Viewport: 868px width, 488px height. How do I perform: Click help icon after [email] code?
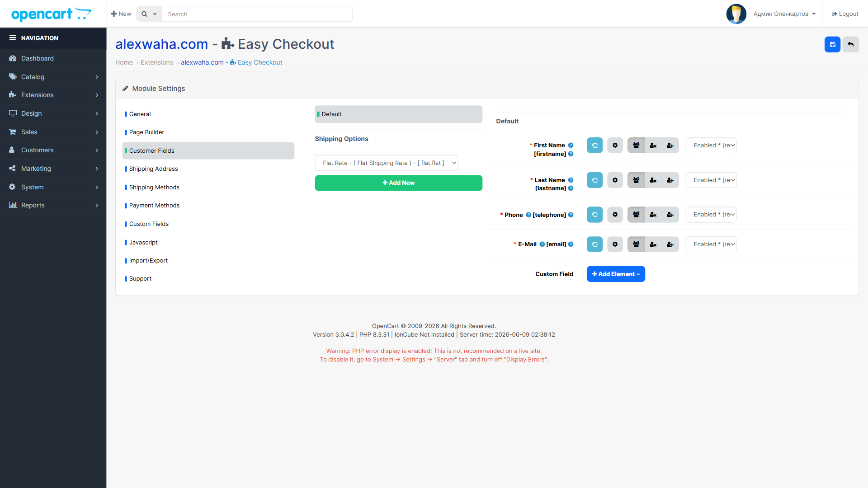[x=571, y=244]
